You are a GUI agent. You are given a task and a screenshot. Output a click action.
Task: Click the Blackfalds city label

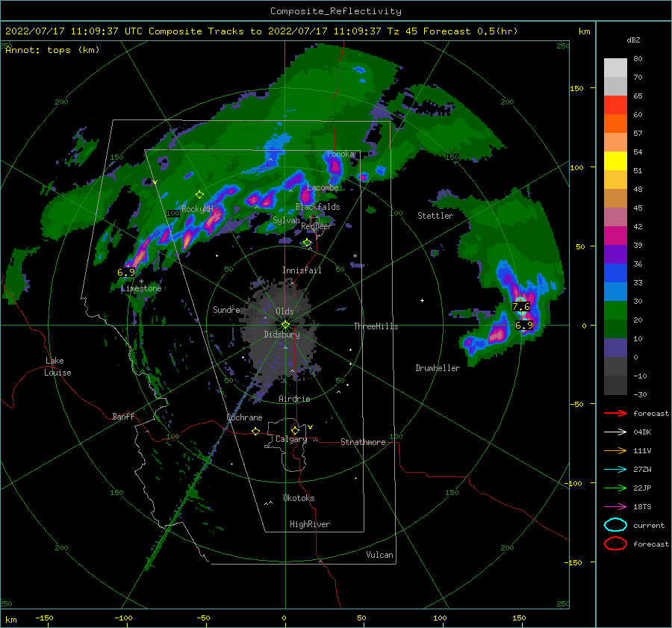pos(317,207)
